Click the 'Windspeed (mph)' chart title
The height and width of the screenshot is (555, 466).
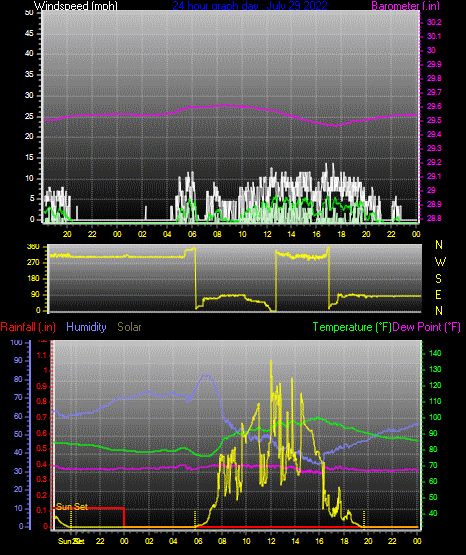[x=75, y=5]
